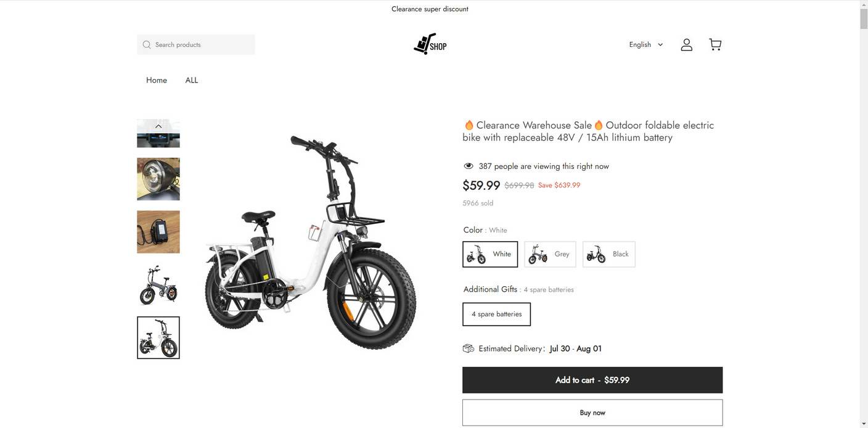Click the shop logo

coord(430,44)
